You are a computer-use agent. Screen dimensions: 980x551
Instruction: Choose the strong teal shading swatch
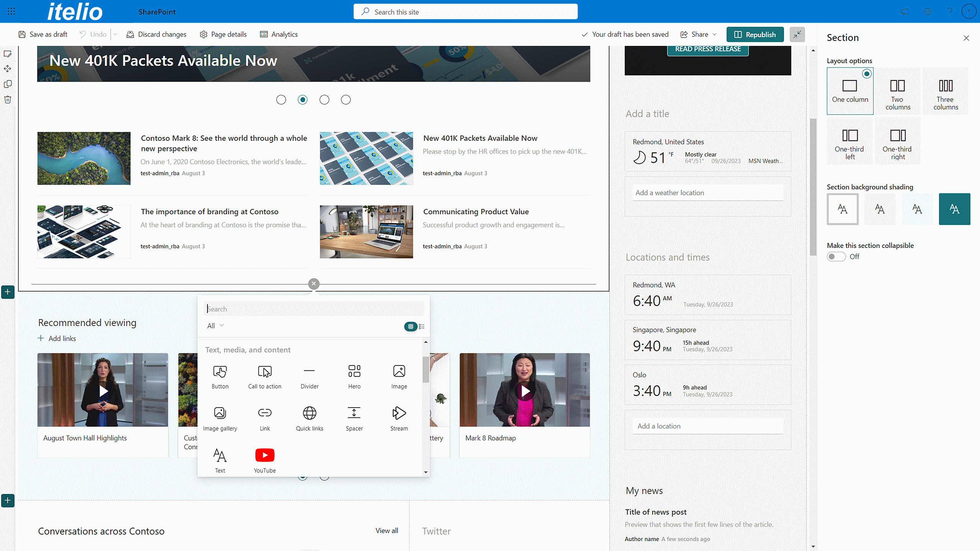coord(954,209)
